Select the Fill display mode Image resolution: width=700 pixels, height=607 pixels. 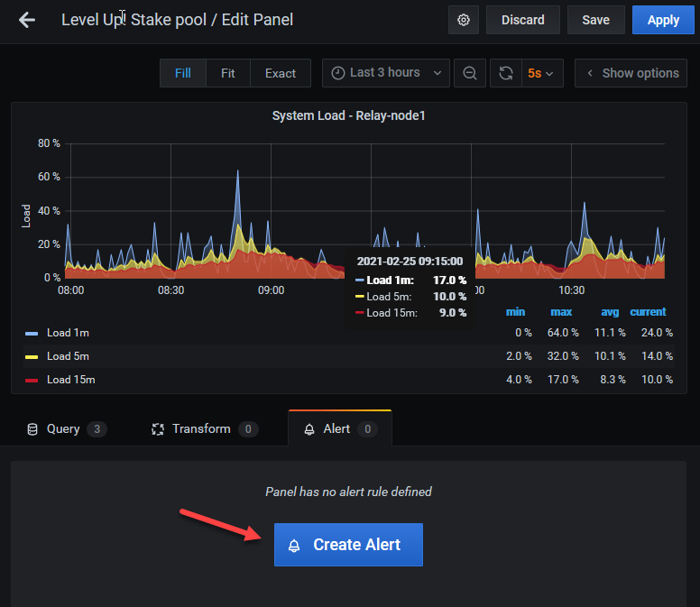182,73
